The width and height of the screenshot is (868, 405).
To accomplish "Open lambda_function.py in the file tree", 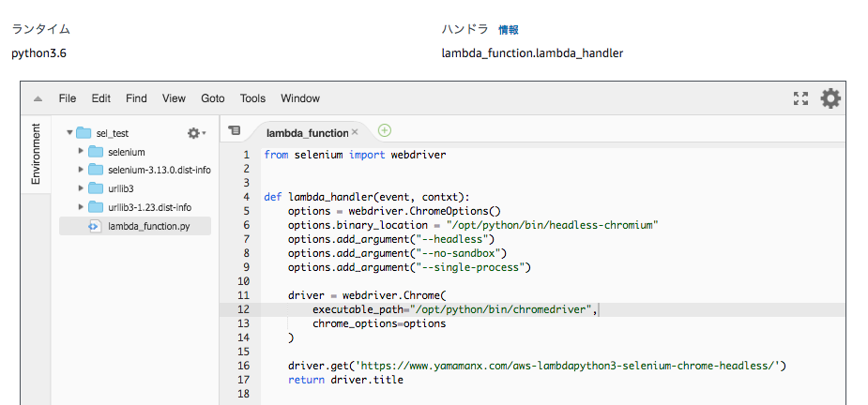I will [x=135, y=226].
